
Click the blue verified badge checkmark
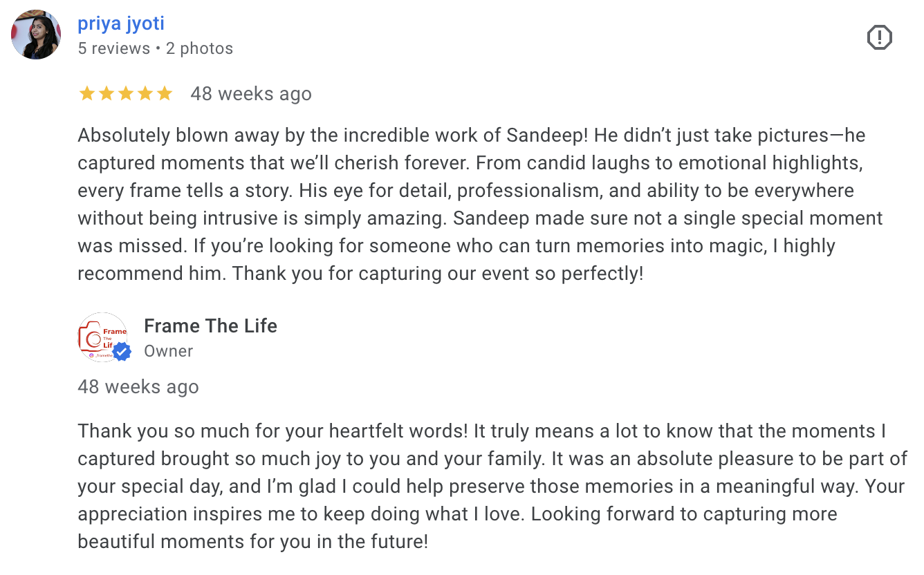tap(122, 351)
